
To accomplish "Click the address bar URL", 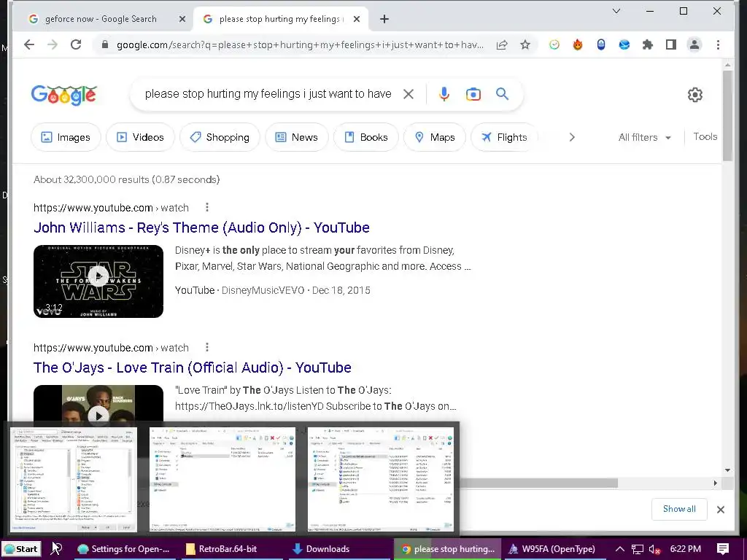I will pos(300,44).
